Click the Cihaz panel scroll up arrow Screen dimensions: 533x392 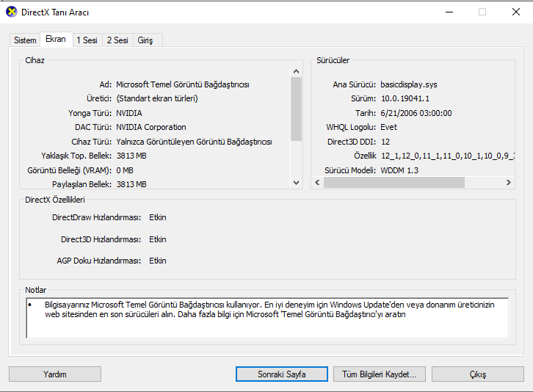[x=296, y=71]
